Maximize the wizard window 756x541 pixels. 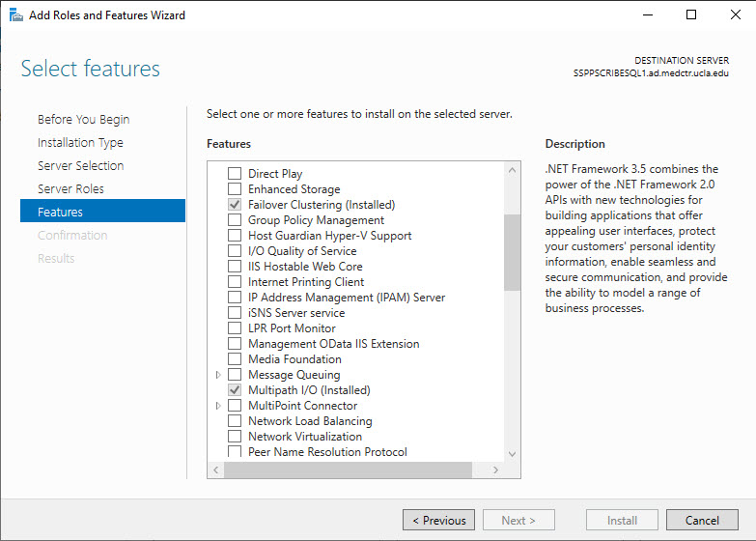click(691, 14)
